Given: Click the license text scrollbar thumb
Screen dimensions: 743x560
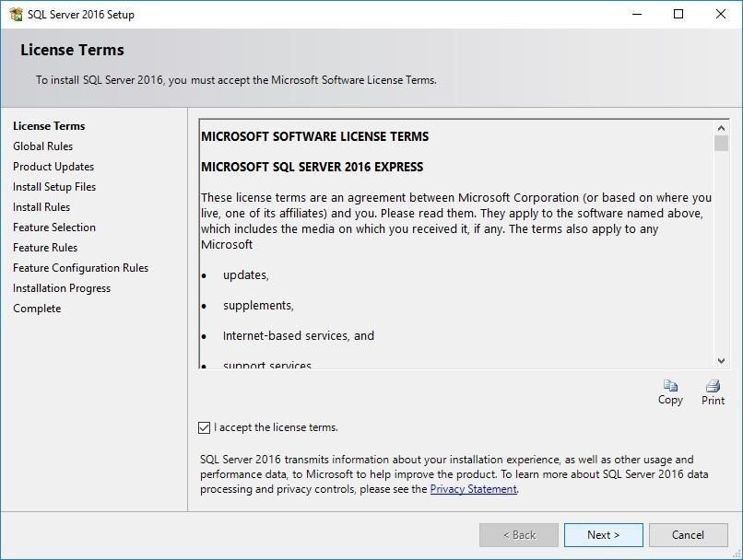Looking at the screenshot, I should coord(721,144).
